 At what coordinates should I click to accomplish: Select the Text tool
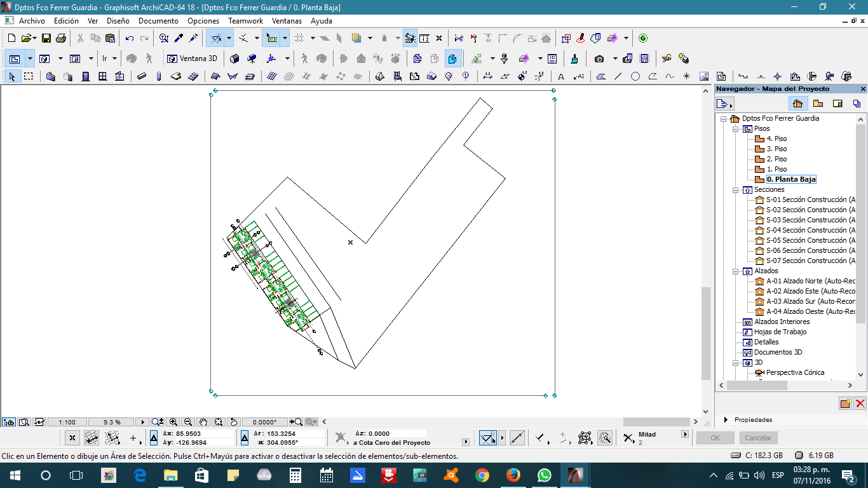tap(561, 77)
